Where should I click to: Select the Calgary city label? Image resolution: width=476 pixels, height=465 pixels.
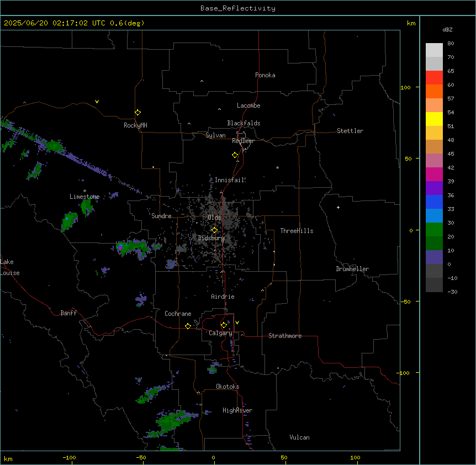tap(220, 333)
